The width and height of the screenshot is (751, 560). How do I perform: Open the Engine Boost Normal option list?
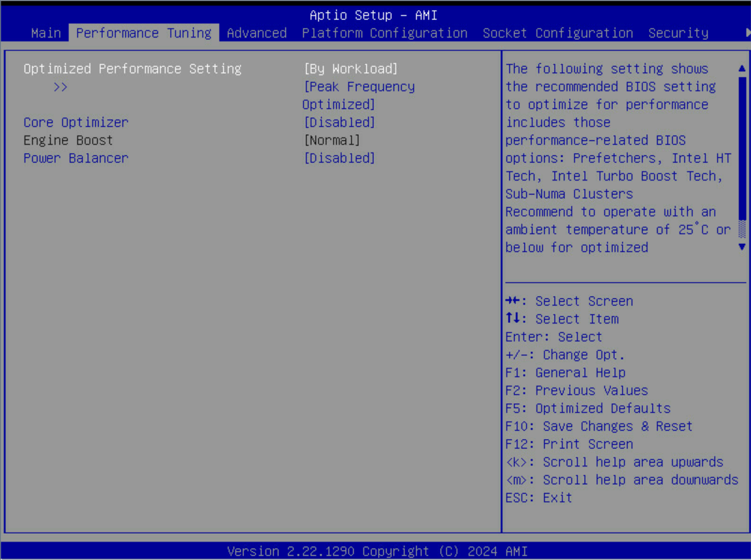pos(332,140)
